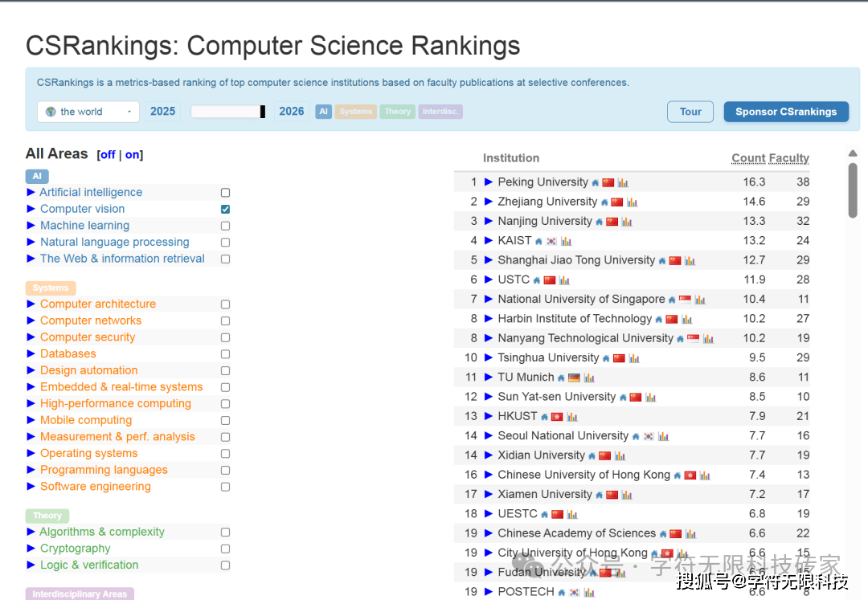Click bar chart icon next to Zhejiang University
Image resolution: width=868 pixels, height=600 pixels.
(633, 202)
